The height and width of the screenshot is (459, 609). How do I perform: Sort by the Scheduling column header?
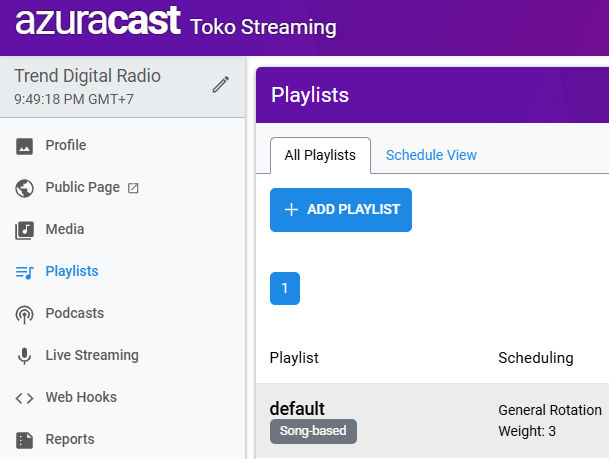pos(536,358)
